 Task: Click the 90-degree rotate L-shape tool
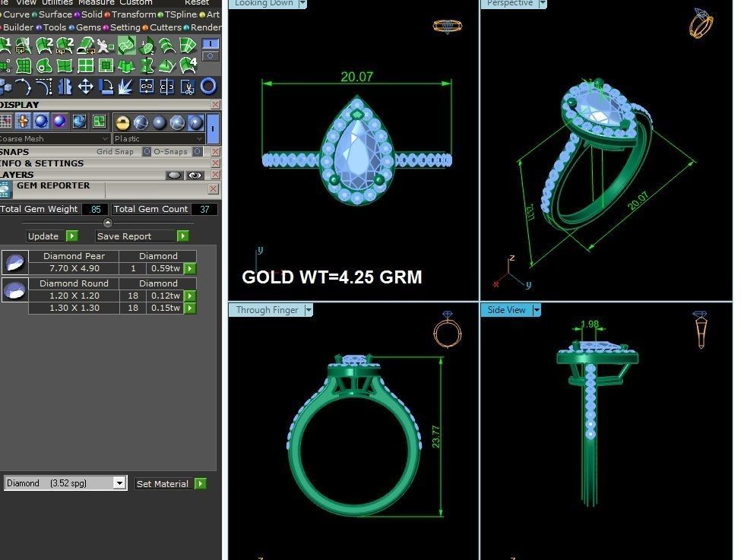point(106,87)
